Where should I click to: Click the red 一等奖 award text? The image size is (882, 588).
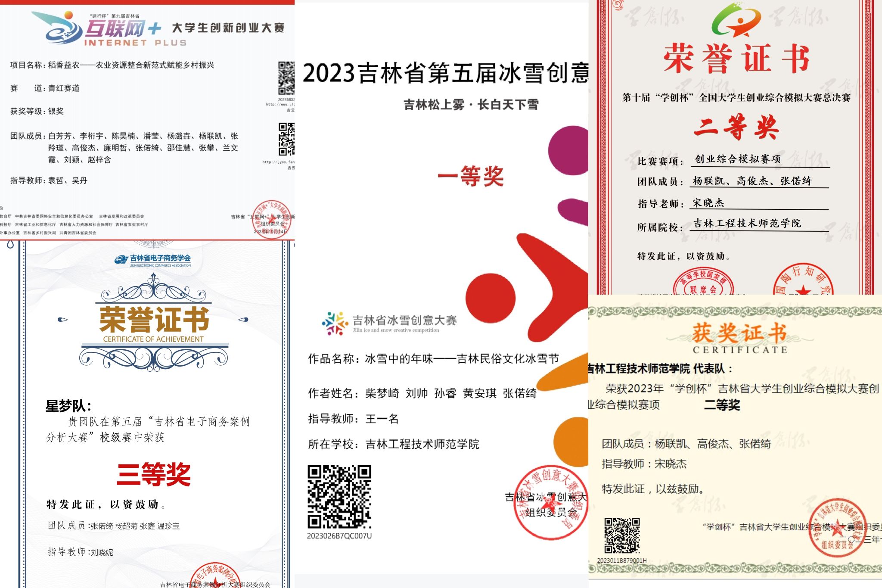tap(470, 176)
